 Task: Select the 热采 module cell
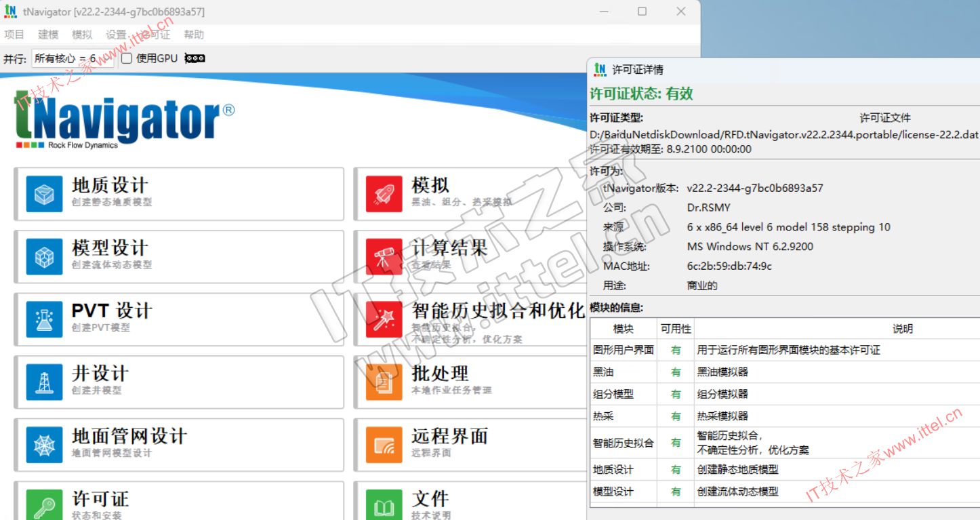click(x=624, y=416)
